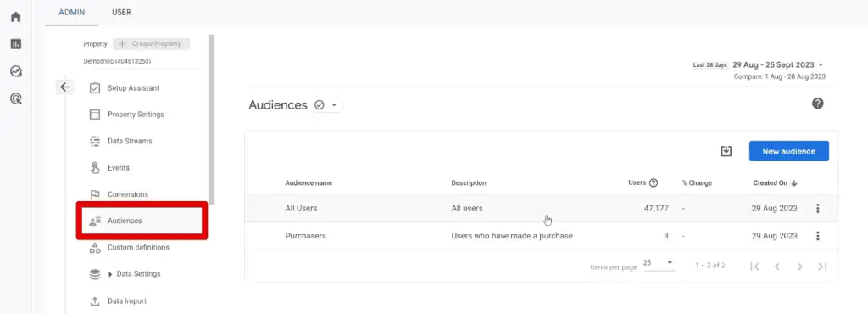Click Create Property button
868x314 pixels.
(152, 44)
